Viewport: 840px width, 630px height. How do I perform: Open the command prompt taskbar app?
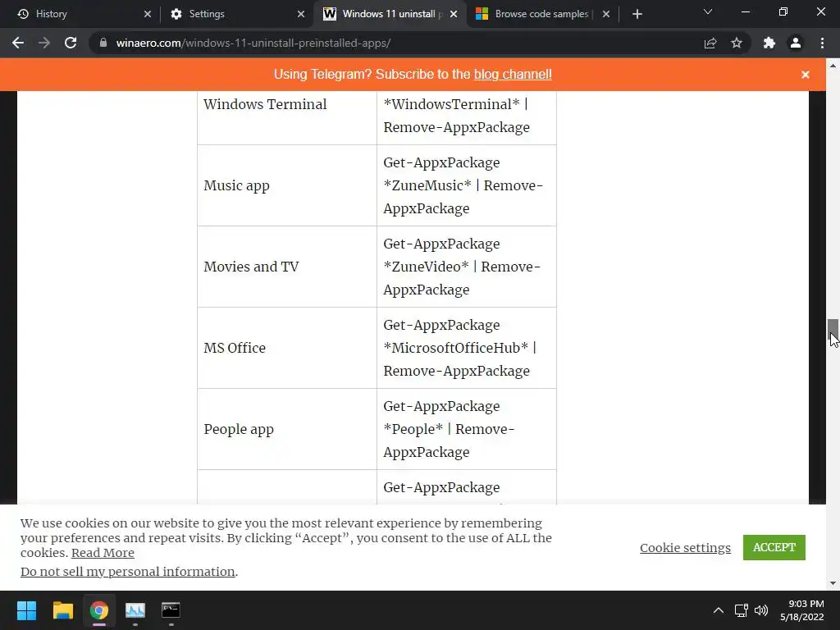(x=171, y=610)
